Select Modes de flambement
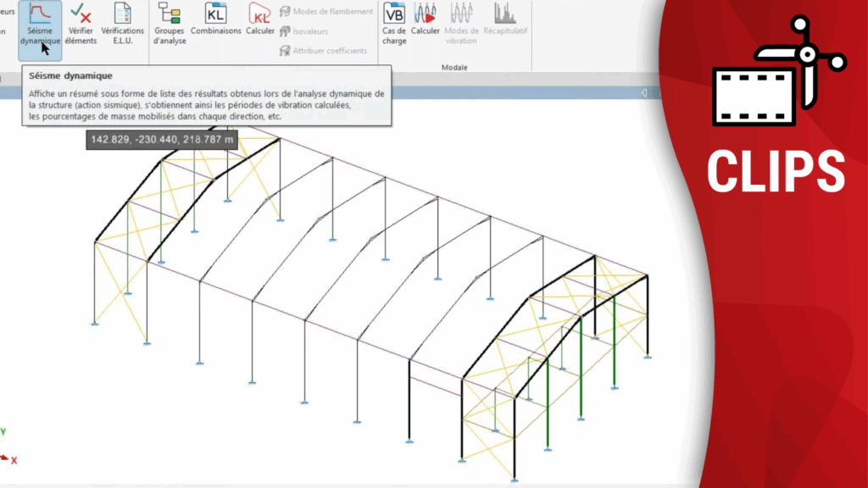The image size is (868, 488). [325, 11]
